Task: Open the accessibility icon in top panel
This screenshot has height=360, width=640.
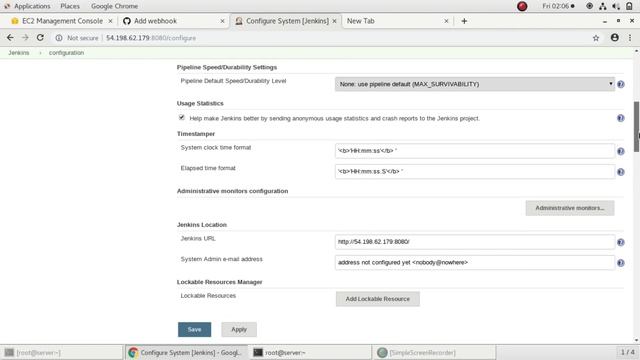Action: coord(589,6)
